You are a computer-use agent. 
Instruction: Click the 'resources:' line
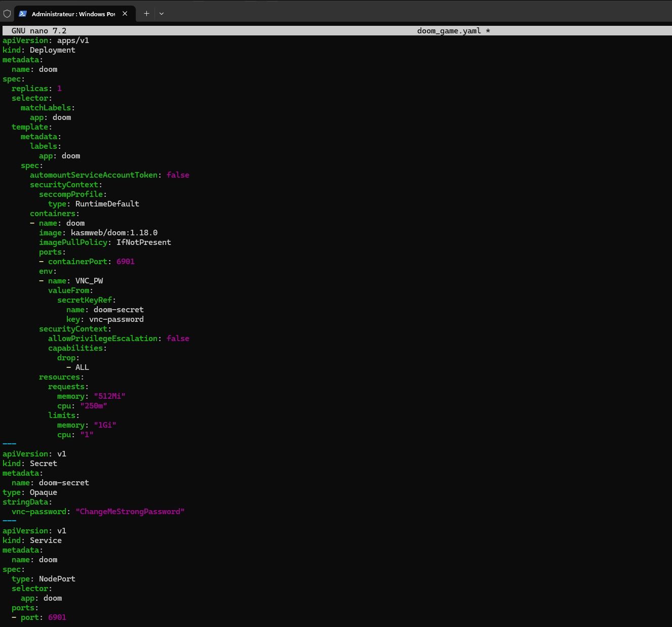62,377
